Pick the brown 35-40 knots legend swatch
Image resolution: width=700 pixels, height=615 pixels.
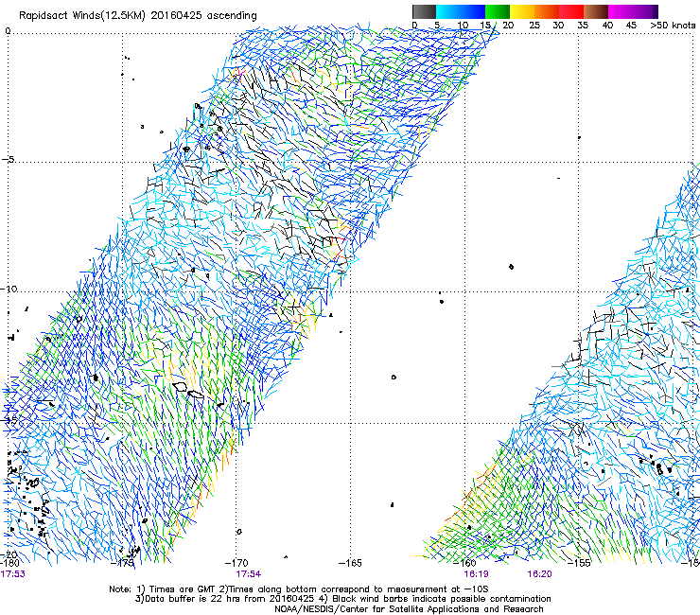[x=596, y=11]
